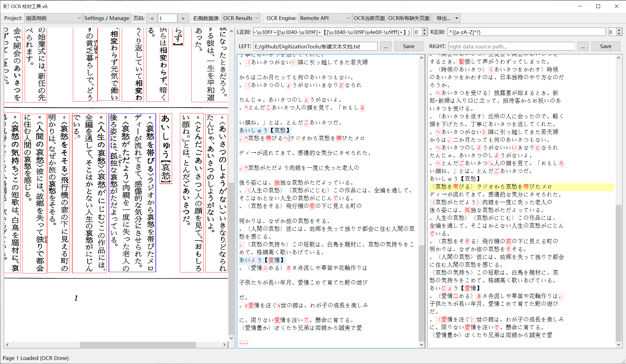
Task: Decrease the R regex group stepper
Action: 619,34
